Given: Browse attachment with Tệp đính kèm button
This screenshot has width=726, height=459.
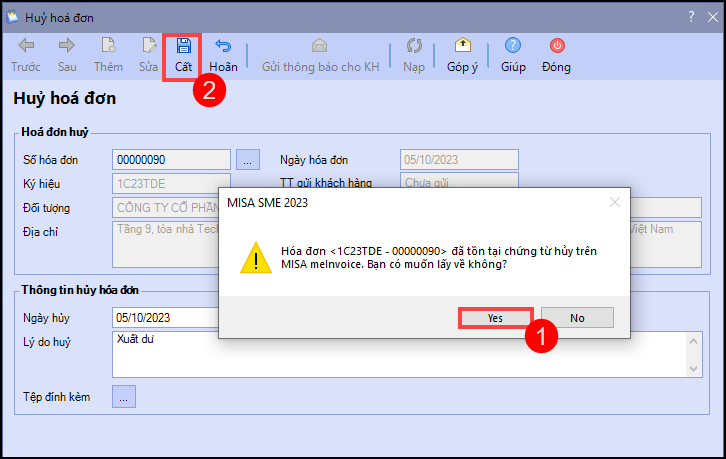Looking at the screenshot, I should [x=124, y=397].
